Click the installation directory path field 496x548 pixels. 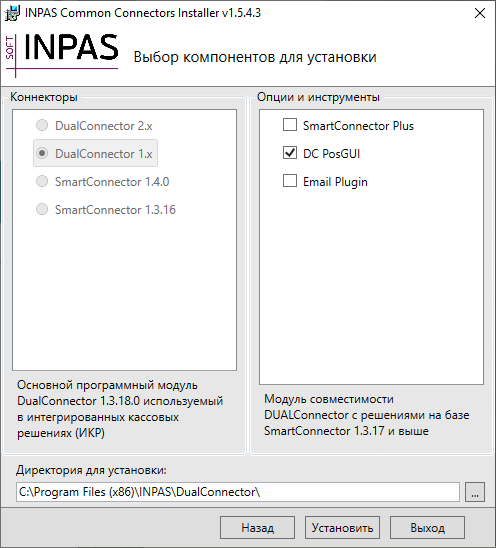pyautogui.click(x=238, y=492)
